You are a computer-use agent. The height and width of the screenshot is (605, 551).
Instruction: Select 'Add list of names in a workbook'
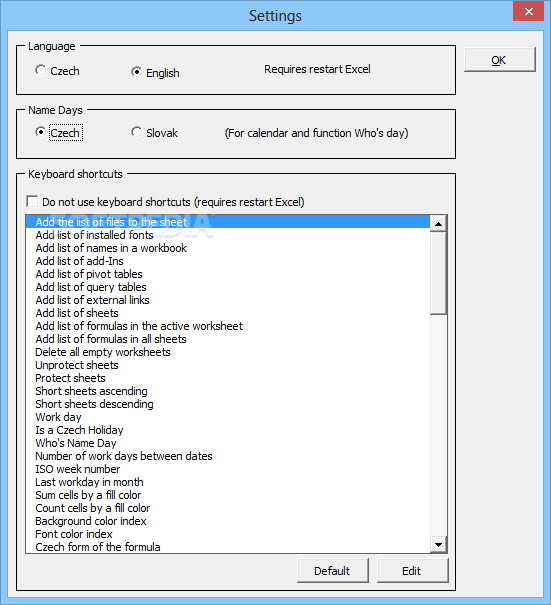pyautogui.click(x=228, y=248)
